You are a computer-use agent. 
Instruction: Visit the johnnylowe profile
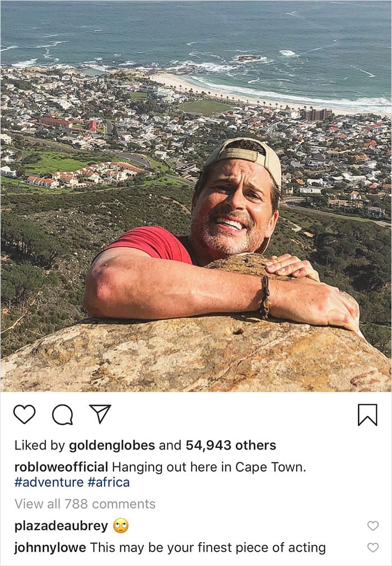(50, 548)
